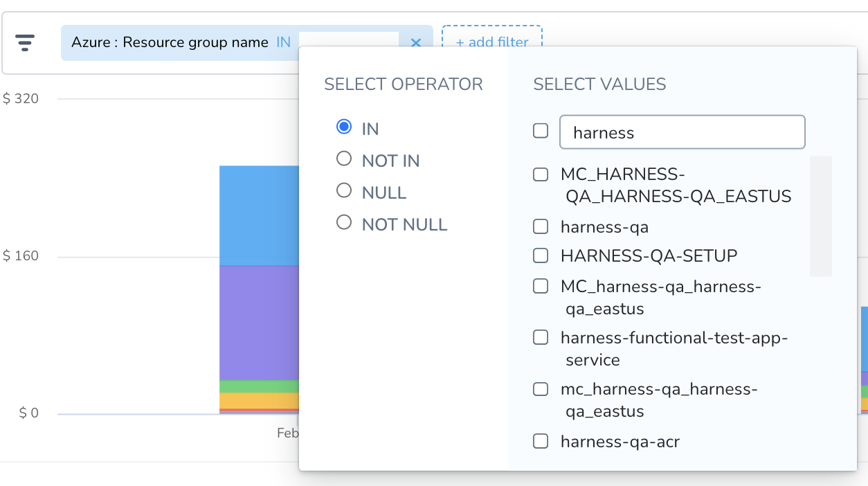Remove the Azure Resource group name filter

tap(416, 43)
